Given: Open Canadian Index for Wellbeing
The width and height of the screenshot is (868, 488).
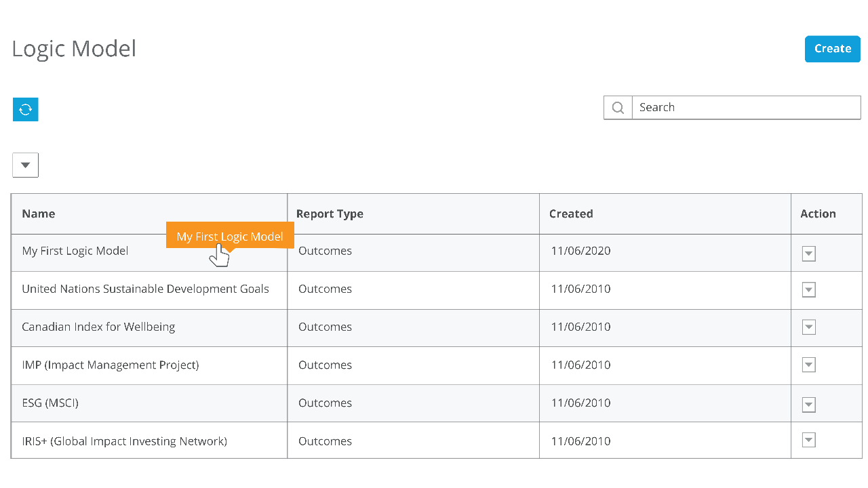Looking at the screenshot, I should [98, 327].
